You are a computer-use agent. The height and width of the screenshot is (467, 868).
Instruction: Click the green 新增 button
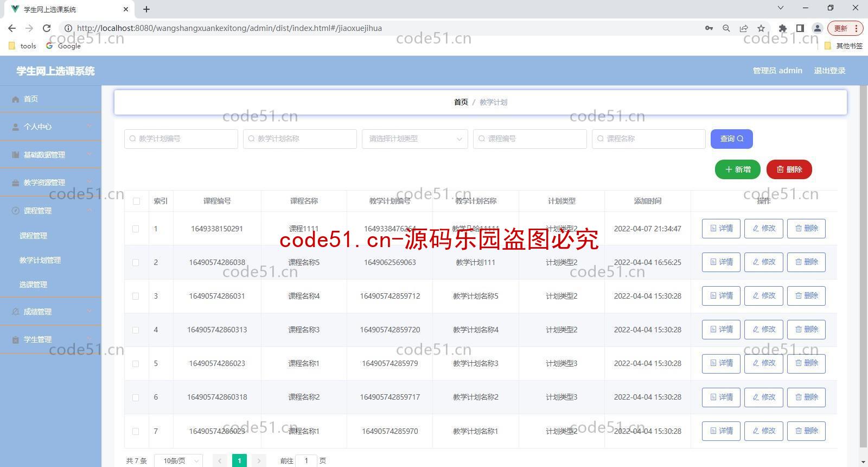click(x=738, y=169)
